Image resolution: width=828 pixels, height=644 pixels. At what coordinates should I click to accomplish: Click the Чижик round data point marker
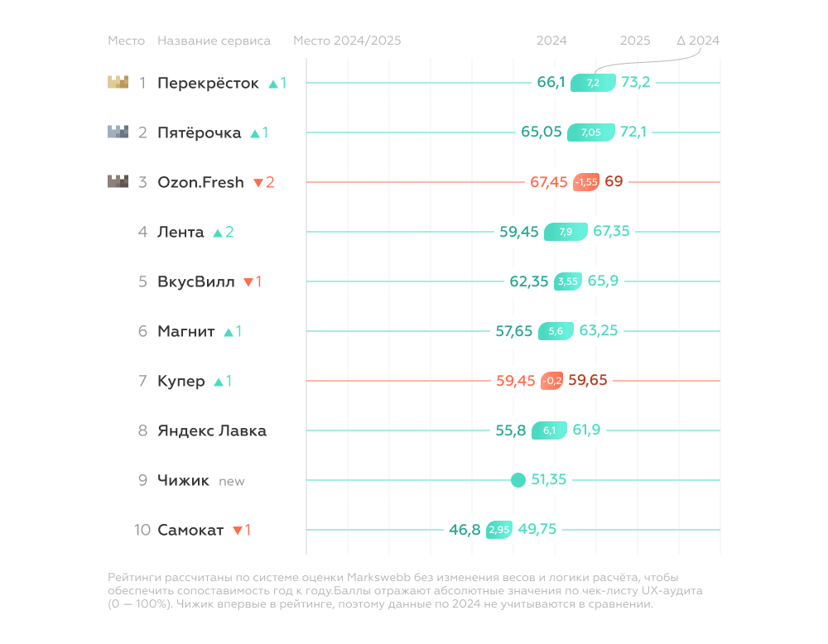tap(518, 479)
